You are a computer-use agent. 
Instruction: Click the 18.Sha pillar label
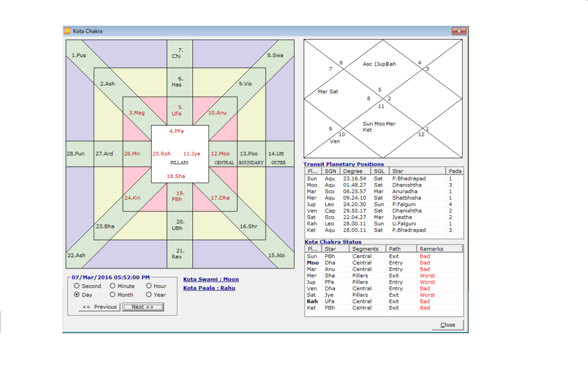pyautogui.click(x=176, y=176)
